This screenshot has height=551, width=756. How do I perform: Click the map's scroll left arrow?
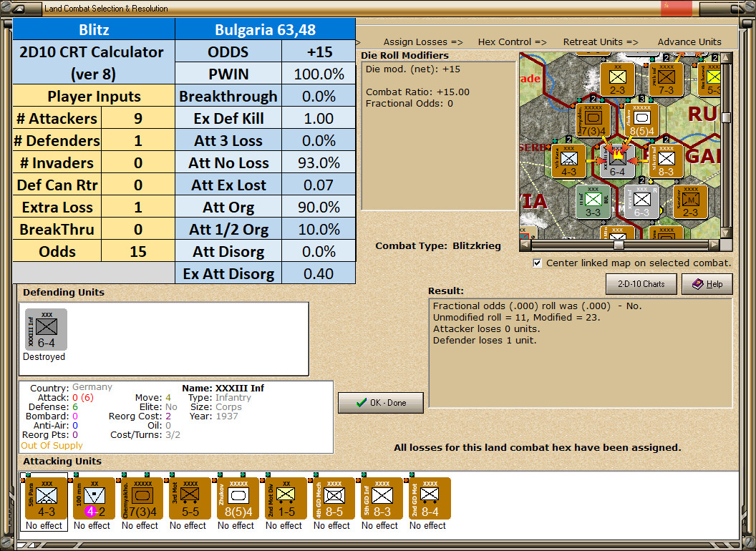(x=525, y=245)
